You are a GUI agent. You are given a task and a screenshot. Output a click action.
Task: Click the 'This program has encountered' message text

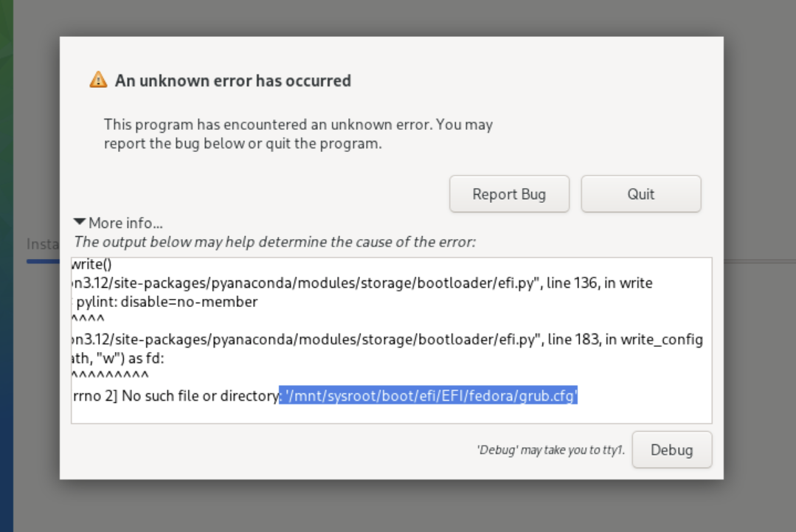(298, 125)
